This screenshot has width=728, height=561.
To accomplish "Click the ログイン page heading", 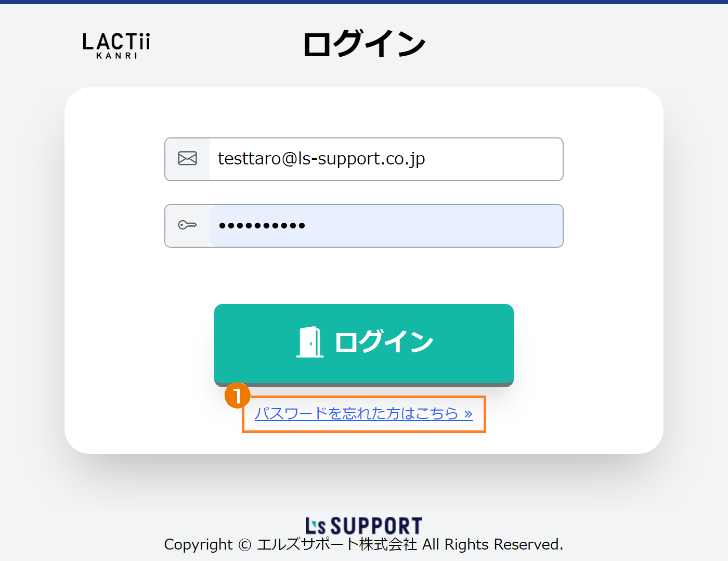I will pyautogui.click(x=364, y=44).
